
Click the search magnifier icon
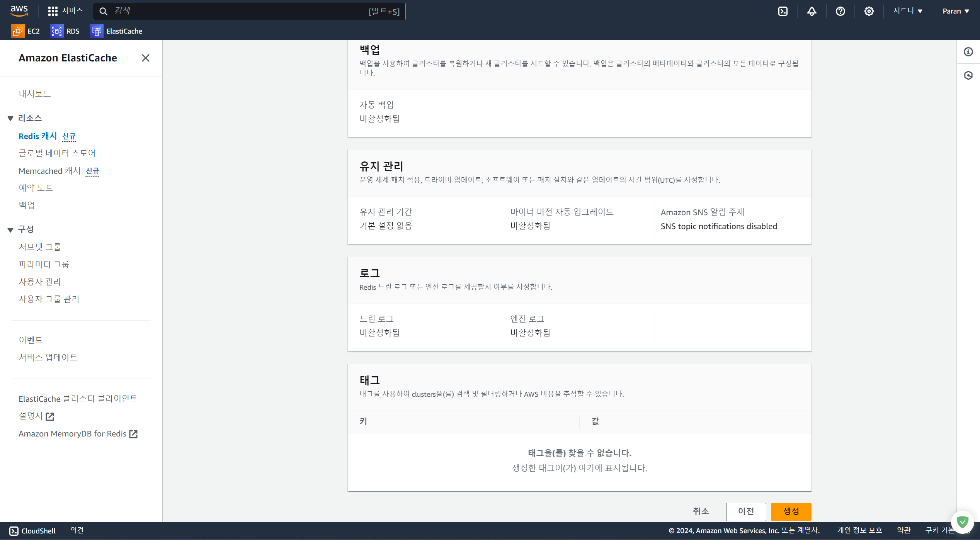103,11
